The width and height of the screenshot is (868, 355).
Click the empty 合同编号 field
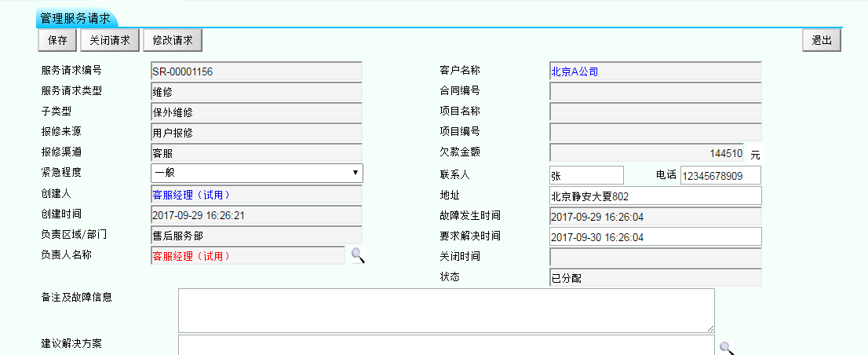coord(655,91)
